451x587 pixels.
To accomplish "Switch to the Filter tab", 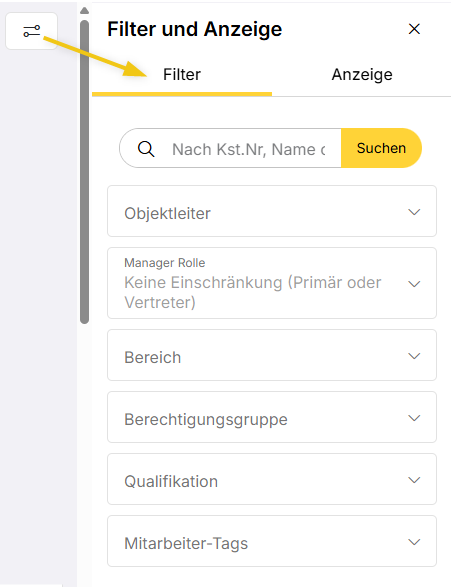I will tap(182, 75).
